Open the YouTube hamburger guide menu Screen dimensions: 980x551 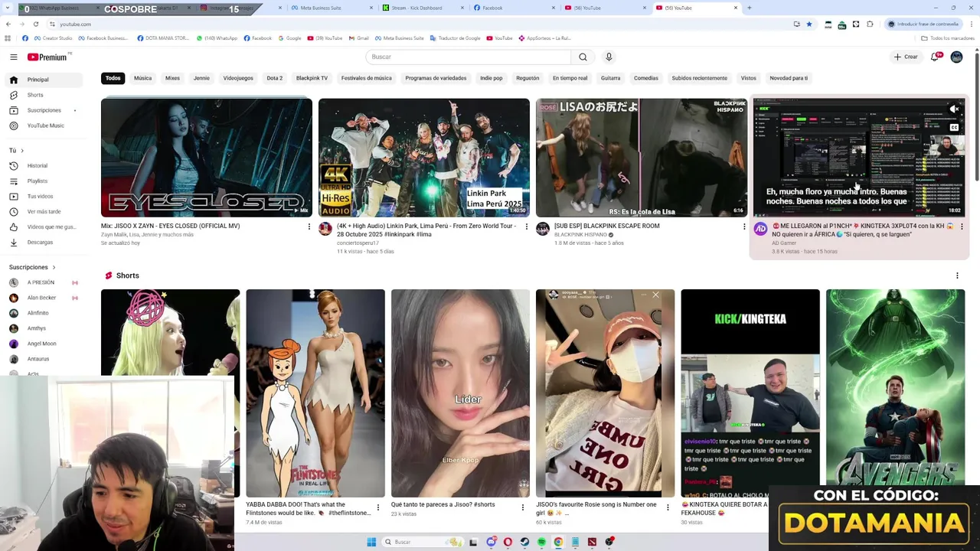(13, 57)
